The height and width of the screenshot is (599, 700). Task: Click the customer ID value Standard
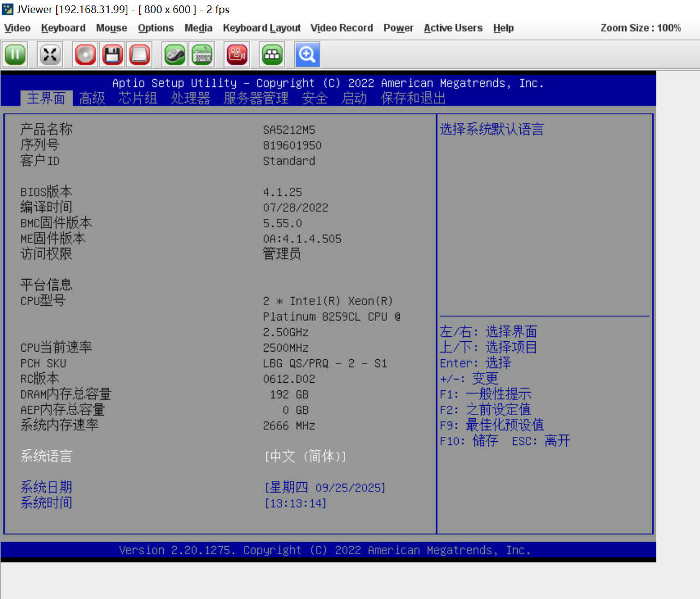(289, 161)
